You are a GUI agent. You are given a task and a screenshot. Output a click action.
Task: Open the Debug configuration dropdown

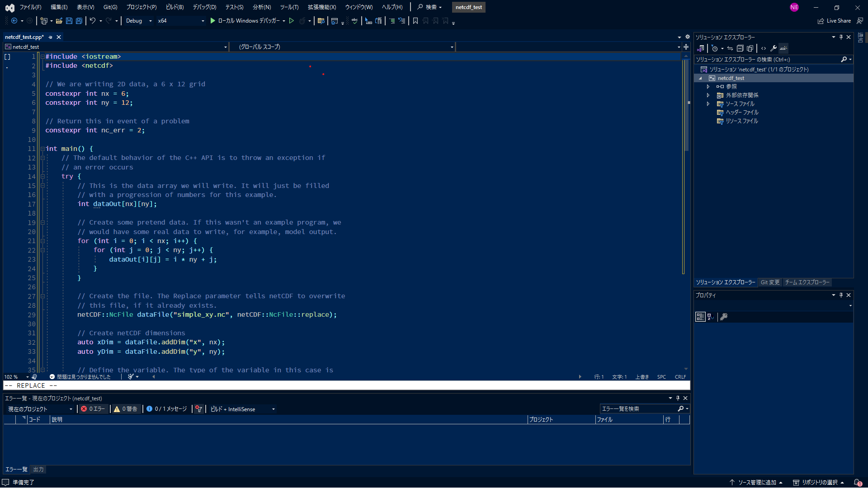(138, 21)
